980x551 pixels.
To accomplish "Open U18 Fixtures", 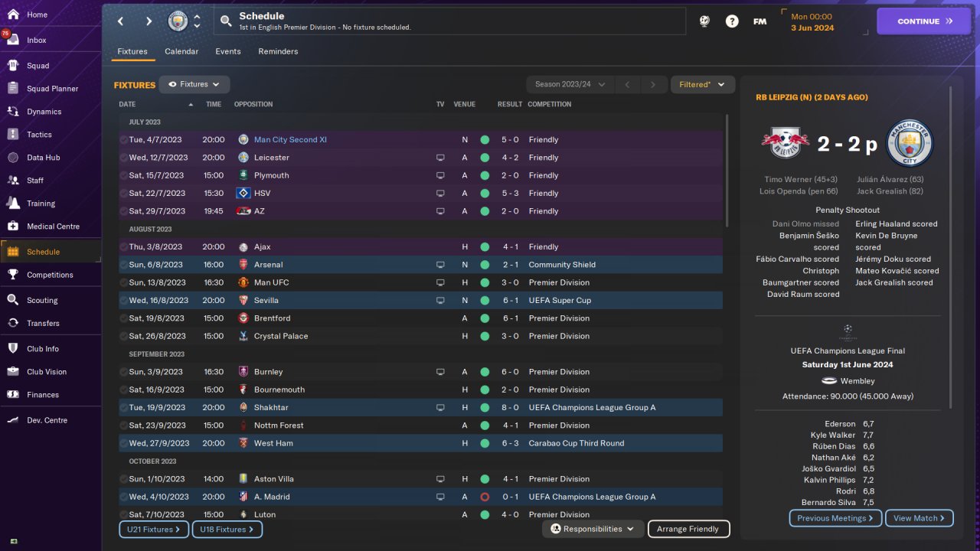I will (x=227, y=529).
